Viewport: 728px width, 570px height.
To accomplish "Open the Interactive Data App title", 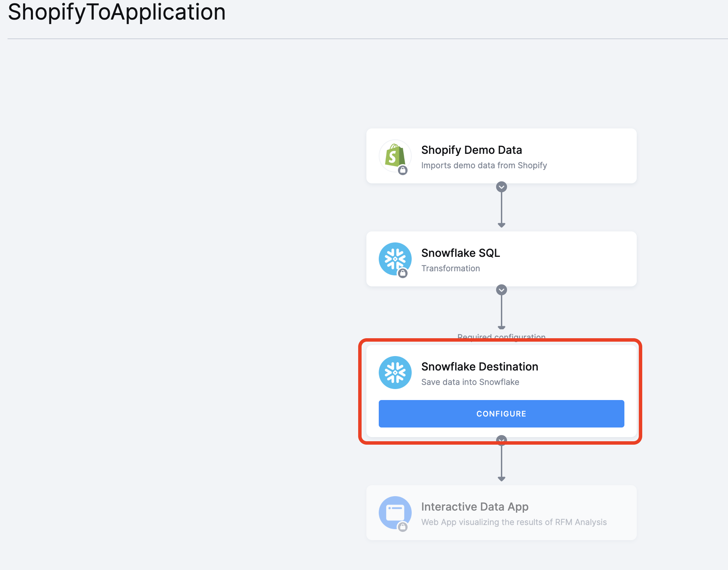I will coord(475,507).
